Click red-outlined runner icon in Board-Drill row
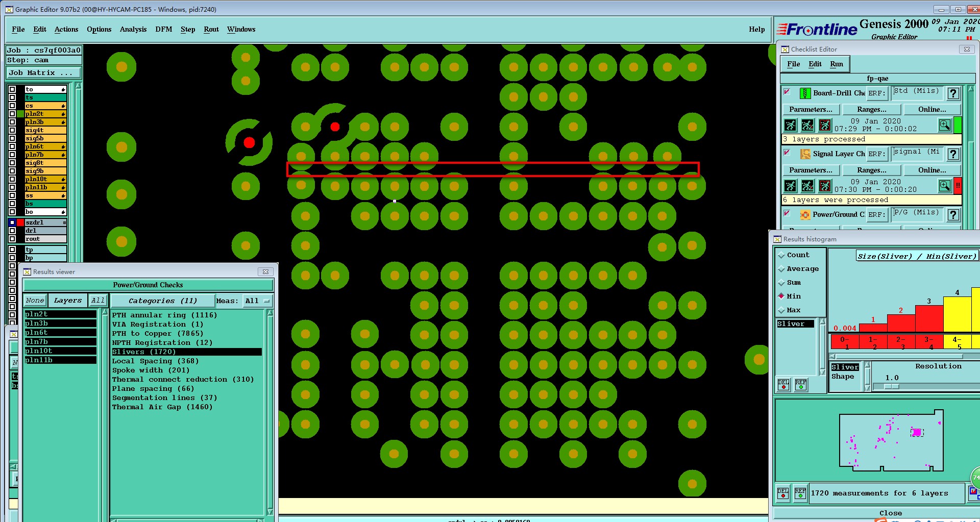Viewport: 980px width, 522px height. point(825,125)
